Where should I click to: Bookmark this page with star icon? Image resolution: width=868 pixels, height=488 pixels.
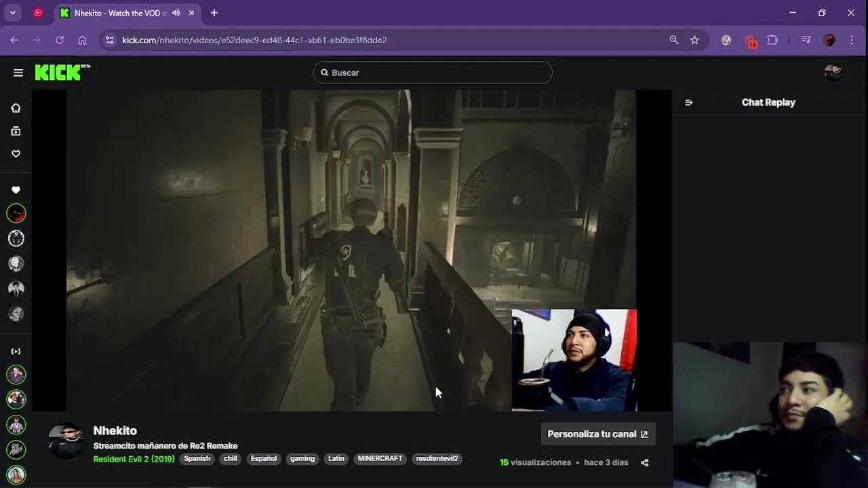(694, 40)
